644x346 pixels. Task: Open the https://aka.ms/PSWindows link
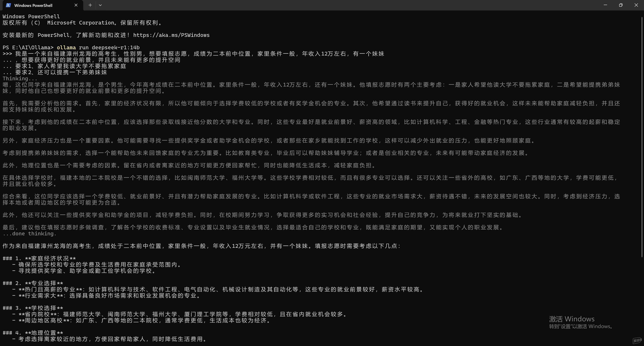click(x=171, y=35)
